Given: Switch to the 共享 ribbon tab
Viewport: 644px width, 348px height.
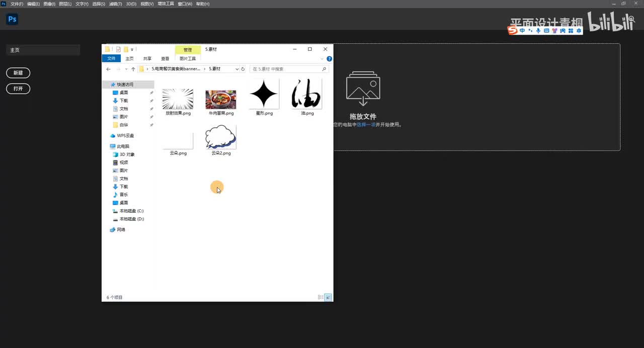Looking at the screenshot, I should point(147,58).
